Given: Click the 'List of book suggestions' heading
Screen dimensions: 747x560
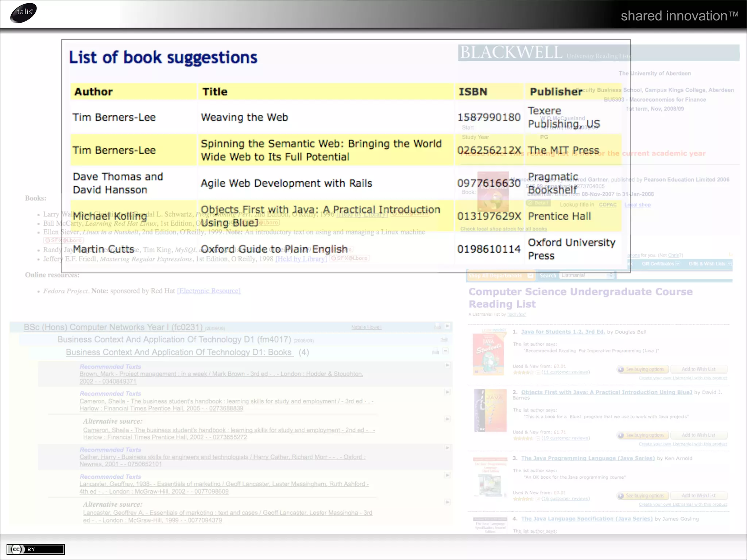Looking at the screenshot, I should click(163, 58).
